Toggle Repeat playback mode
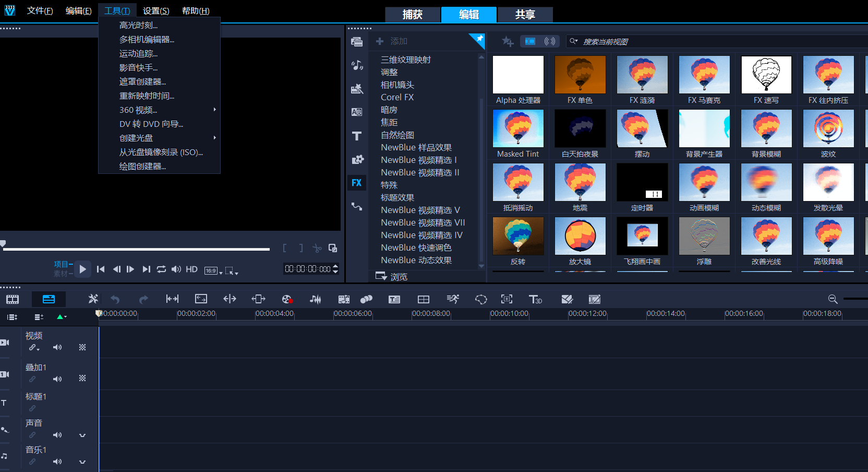868x472 pixels. (161, 269)
